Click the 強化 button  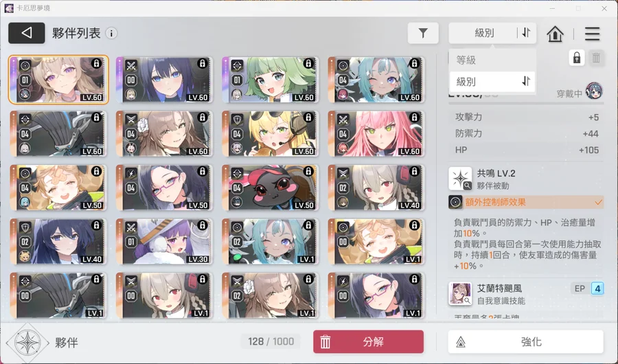point(526,341)
